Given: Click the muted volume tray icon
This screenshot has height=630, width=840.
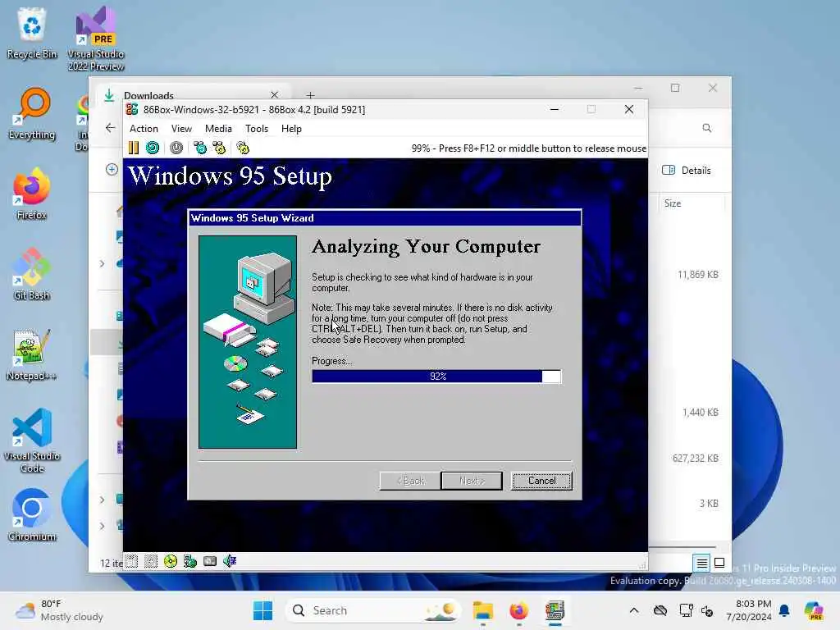Looking at the screenshot, I should pyautogui.click(x=707, y=610).
